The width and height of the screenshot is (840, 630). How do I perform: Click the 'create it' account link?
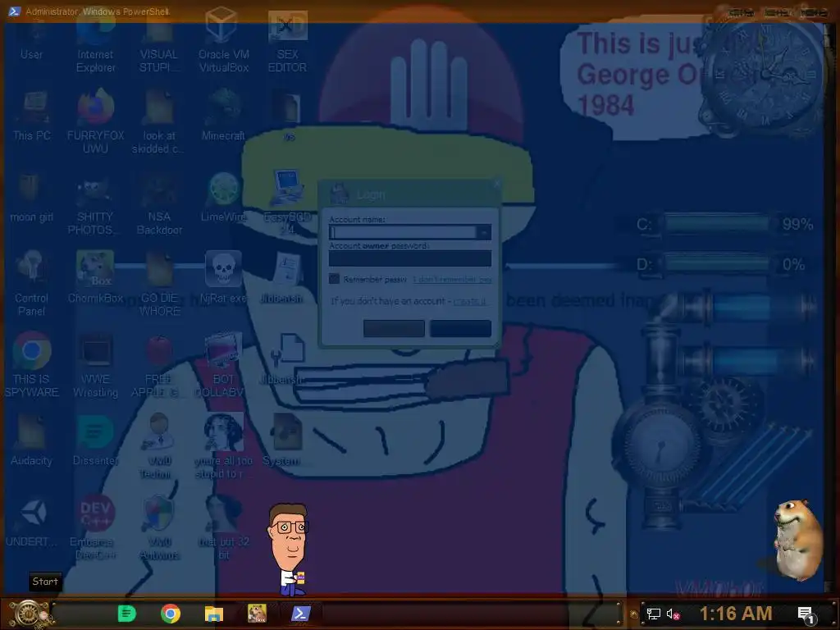(x=470, y=301)
